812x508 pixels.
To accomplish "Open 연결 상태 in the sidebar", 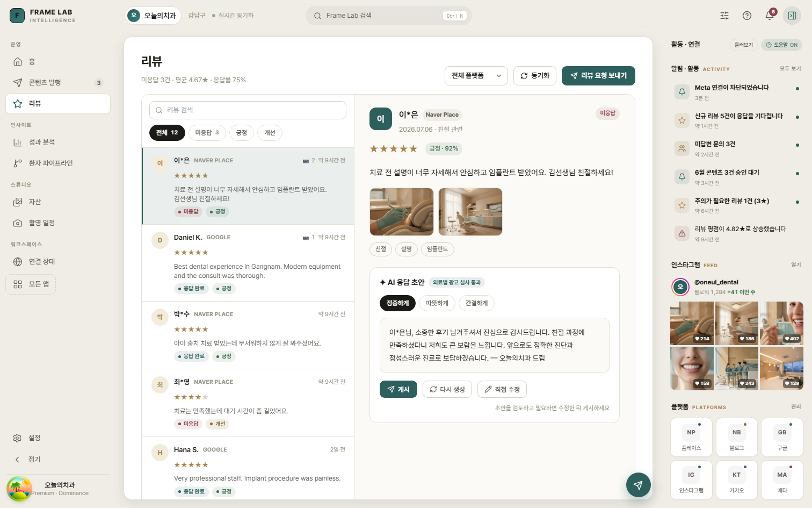I will tap(58, 262).
